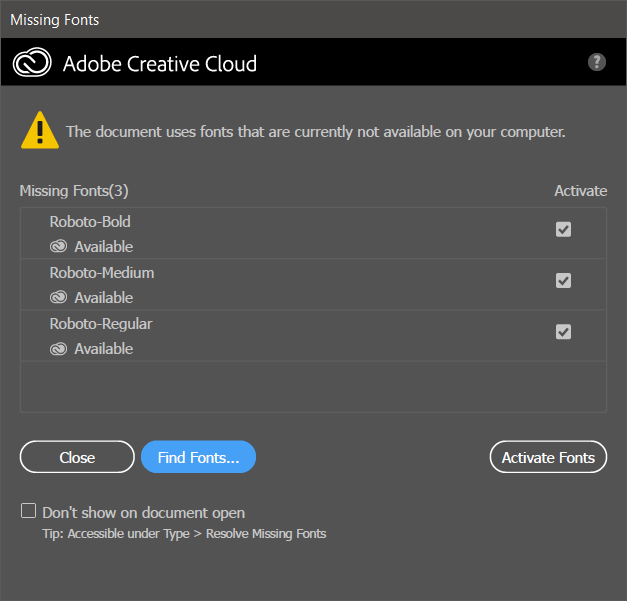
Task: Click the Resolve Missing Fonts tip text
Action: click(x=184, y=534)
